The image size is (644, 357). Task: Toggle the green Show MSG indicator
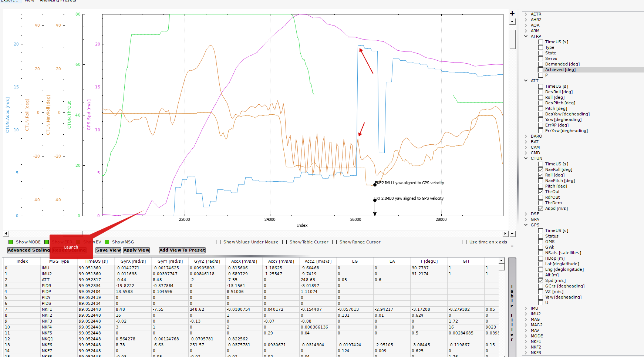[107, 242]
